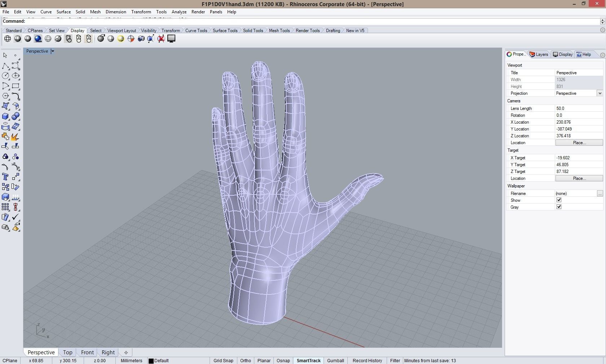Open the Millimeters units status pane
Image resolution: width=606 pixels, height=364 pixels.
tap(131, 360)
